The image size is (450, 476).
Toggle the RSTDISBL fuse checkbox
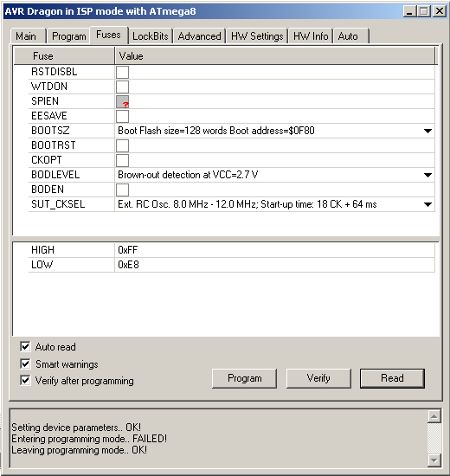point(122,72)
